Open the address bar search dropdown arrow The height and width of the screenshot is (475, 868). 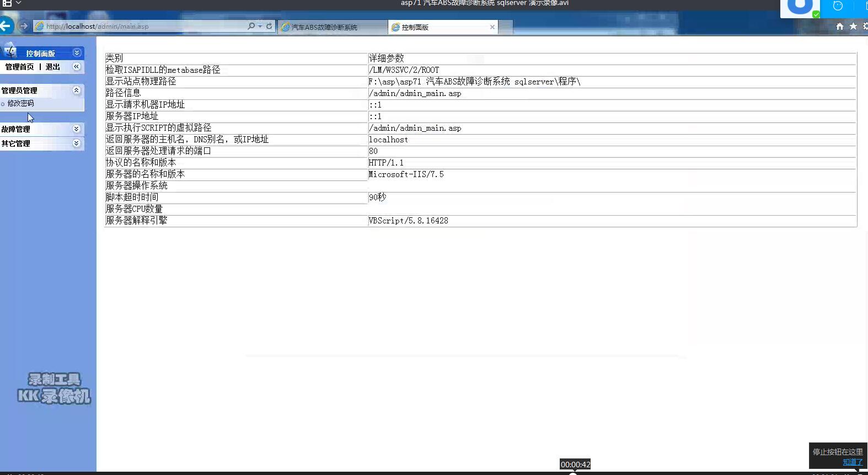(x=260, y=26)
